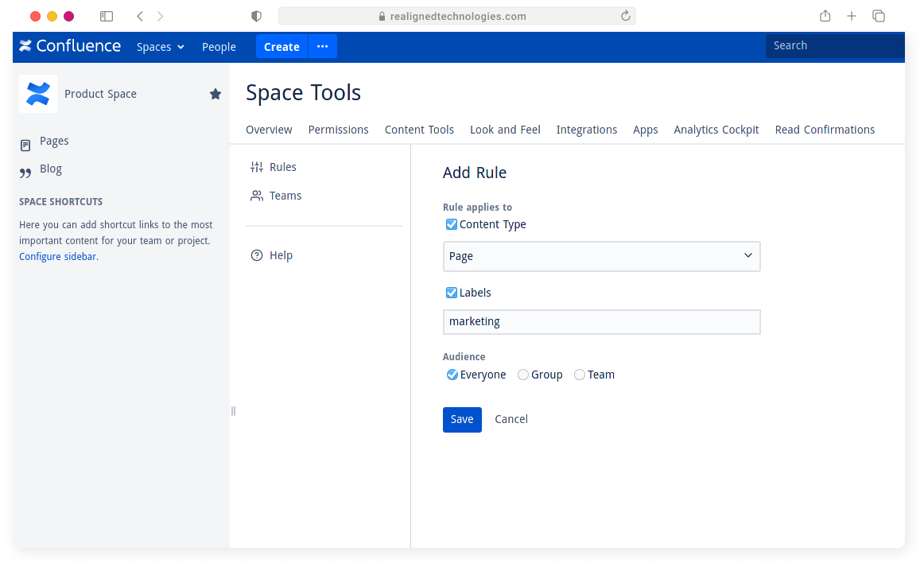Choose the Team audience radio button
This screenshot has height=567, width=924.
point(580,375)
